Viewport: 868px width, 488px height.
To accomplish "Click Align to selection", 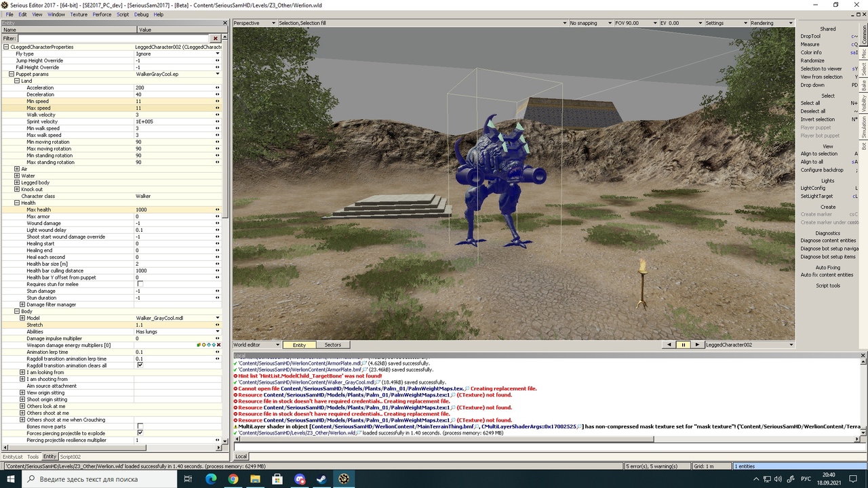I will point(819,154).
